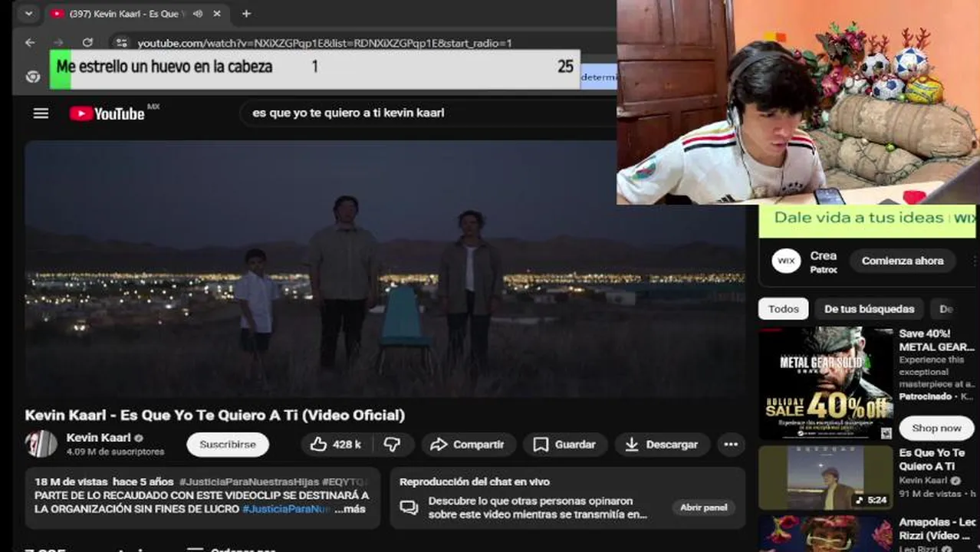This screenshot has width=980, height=552.
Task: Open more actions three-dot menu under video
Action: click(x=731, y=445)
